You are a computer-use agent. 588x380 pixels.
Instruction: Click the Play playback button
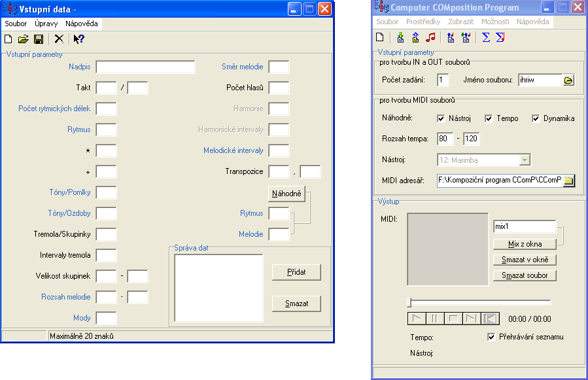pyautogui.click(x=416, y=319)
